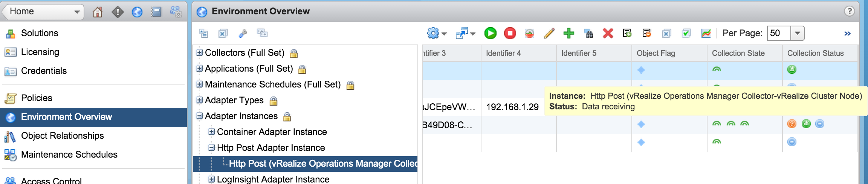Screen dimensions: 868x184
Task: Expand the Collectors (Full Set) node
Action: [199, 53]
